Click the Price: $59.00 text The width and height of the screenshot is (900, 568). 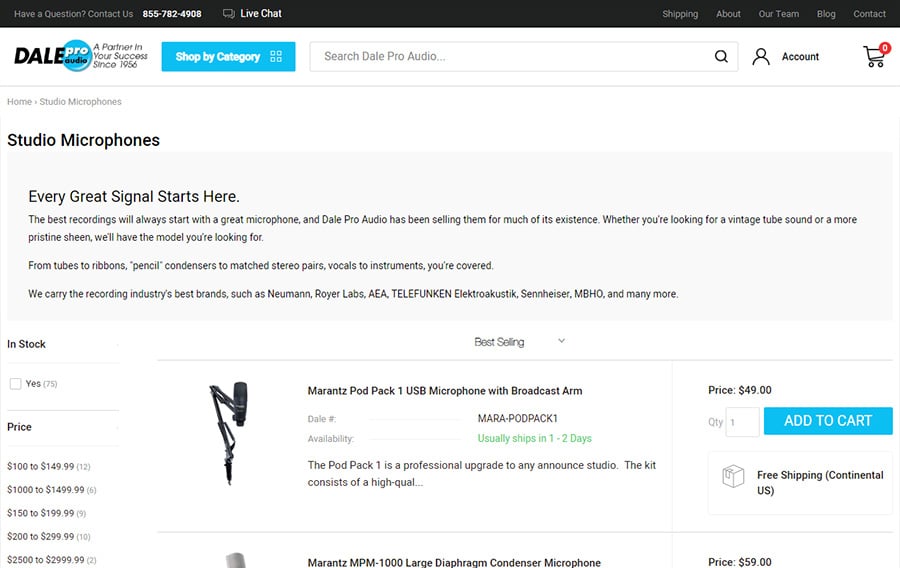[739, 562]
